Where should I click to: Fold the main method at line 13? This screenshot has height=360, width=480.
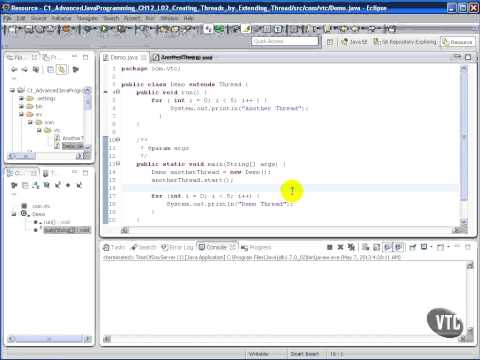pos(118,164)
